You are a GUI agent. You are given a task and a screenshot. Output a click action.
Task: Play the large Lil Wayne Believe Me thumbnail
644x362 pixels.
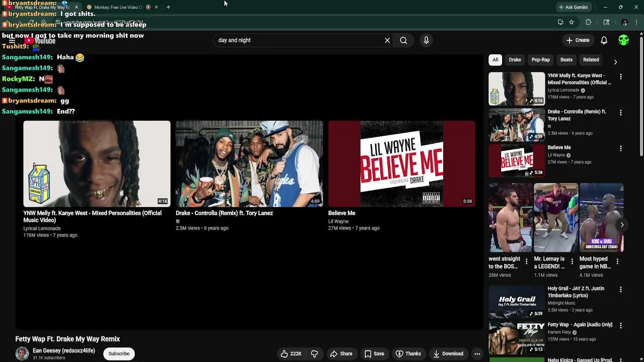[x=401, y=164]
